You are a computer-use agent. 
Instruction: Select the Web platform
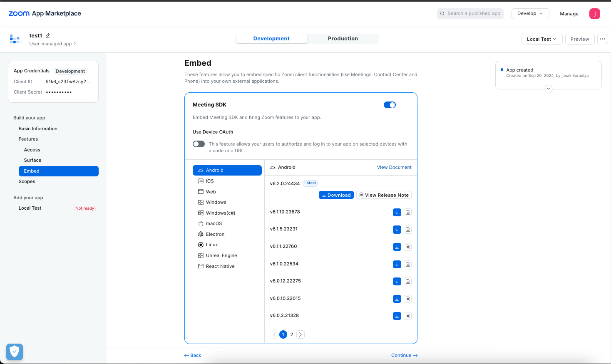click(227, 192)
